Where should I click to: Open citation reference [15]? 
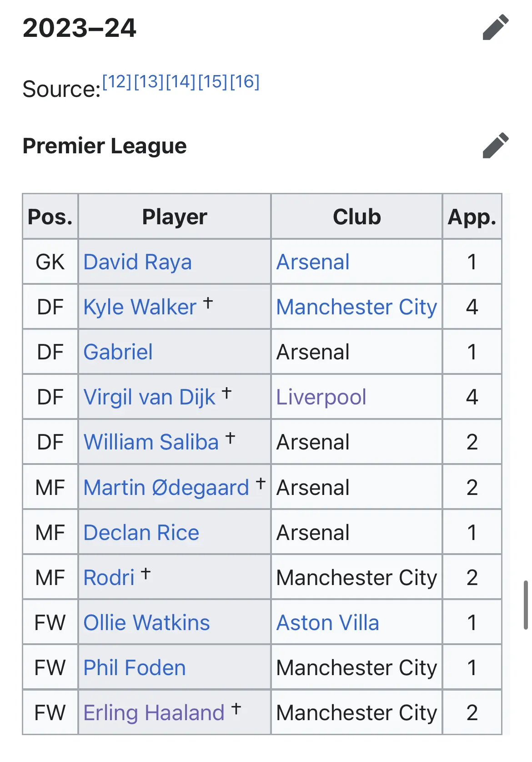coord(212,81)
